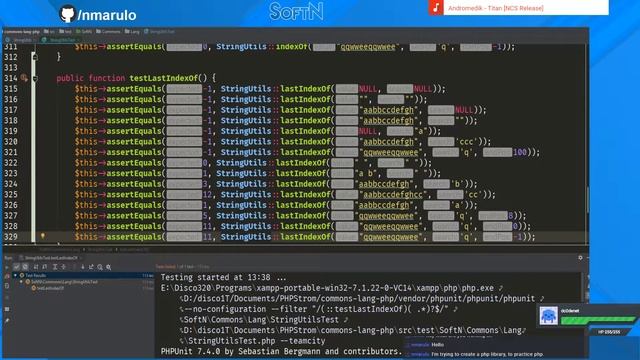Click the next failed test arrow icon
Viewport: 640px width, 360px height.
[82, 267]
